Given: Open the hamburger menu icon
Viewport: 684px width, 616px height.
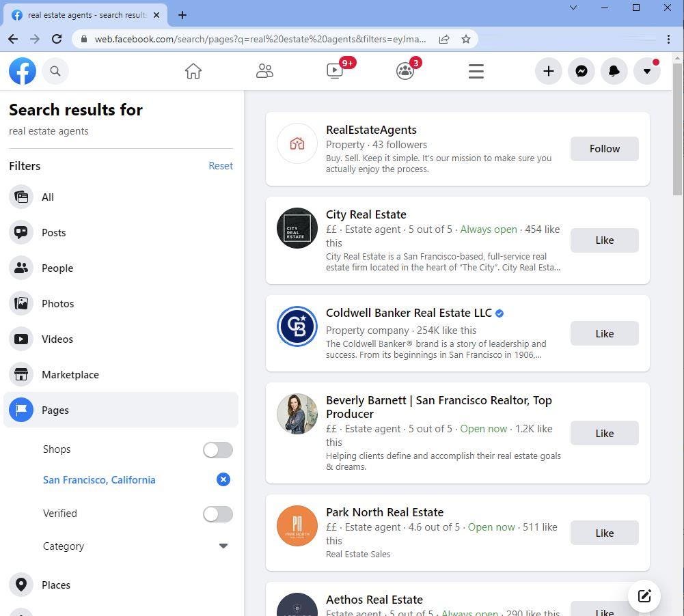Looking at the screenshot, I should (x=476, y=71).
